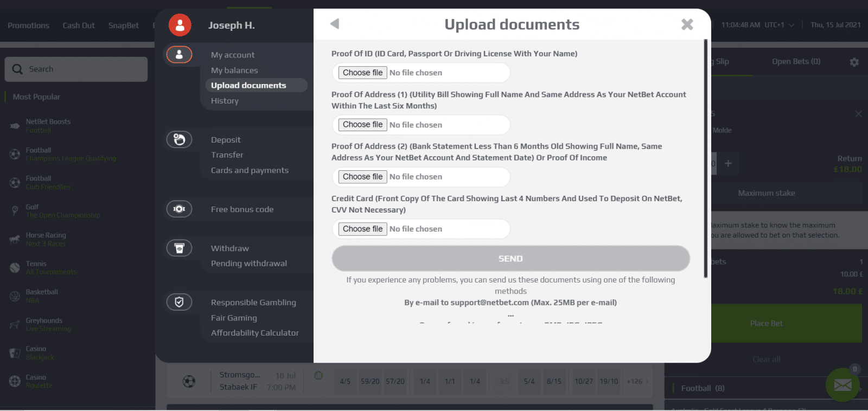Choose file for Proof of ID
This screenshot has width=868, height=411.
362,73
